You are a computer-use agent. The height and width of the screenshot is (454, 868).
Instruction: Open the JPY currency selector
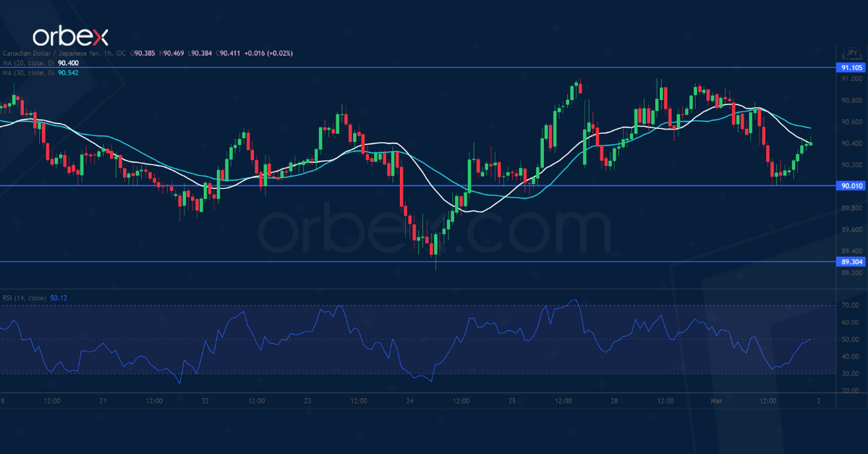pyautogui.click(x=851, y=54)
